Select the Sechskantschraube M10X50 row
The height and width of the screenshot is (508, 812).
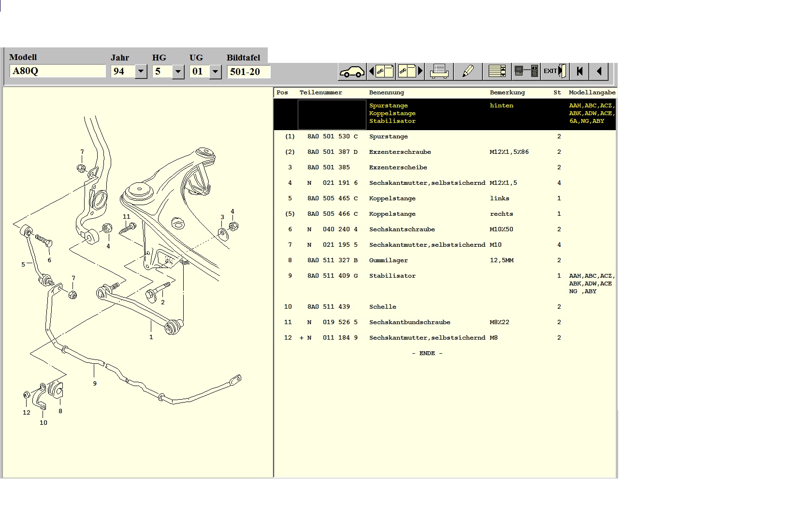pyautogui.click(x=445, y=229)
